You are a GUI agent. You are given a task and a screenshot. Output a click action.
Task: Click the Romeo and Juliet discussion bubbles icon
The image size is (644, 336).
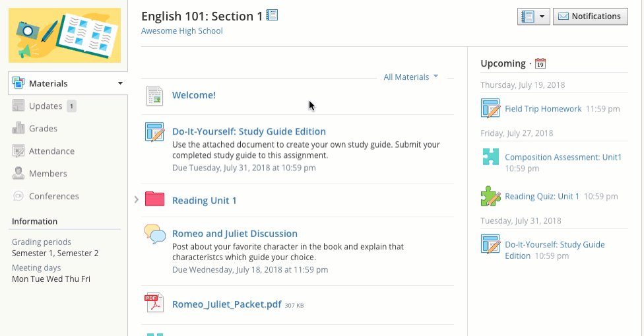154,234
